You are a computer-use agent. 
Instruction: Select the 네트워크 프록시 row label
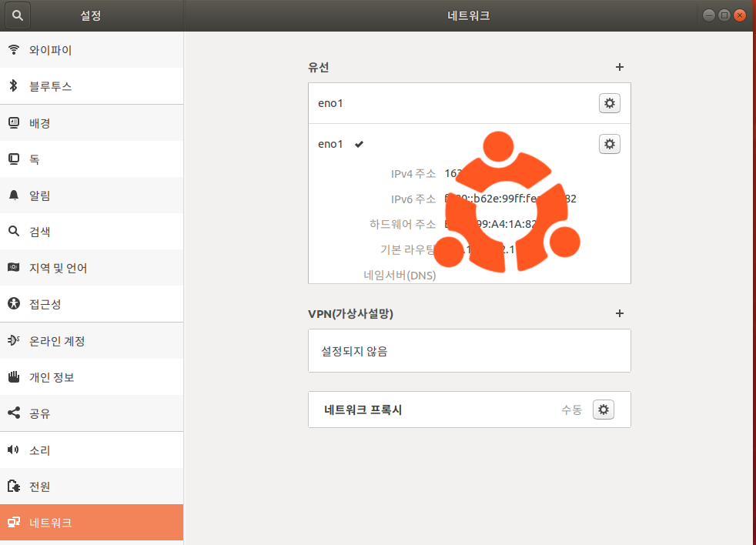click(363, 410)
